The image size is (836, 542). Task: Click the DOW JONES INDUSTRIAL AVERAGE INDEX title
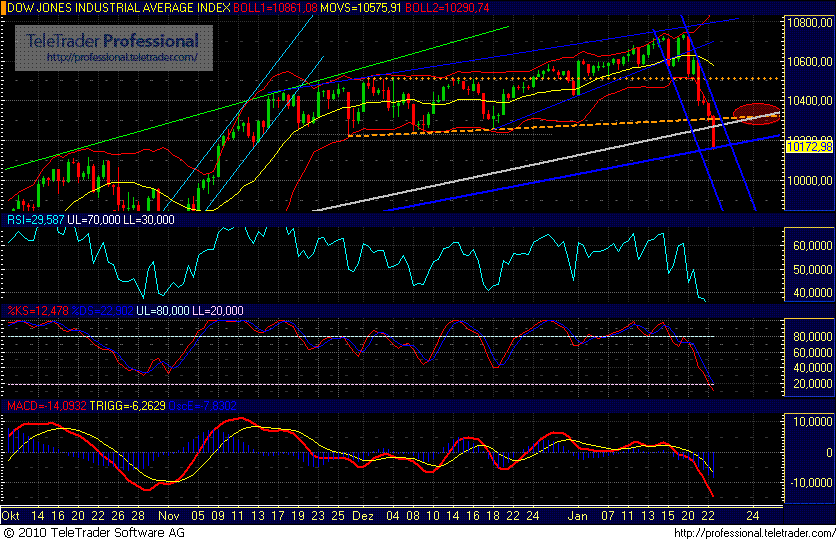pyautogui.click(x=118, y=7)
